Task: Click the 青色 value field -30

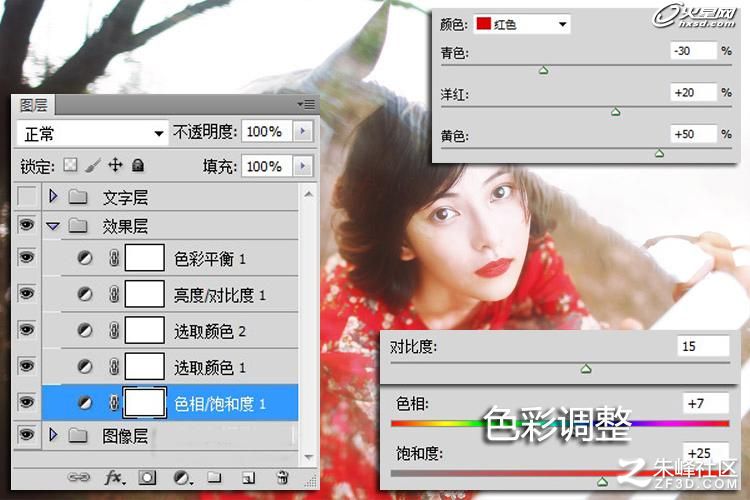Action: point(693,50)
